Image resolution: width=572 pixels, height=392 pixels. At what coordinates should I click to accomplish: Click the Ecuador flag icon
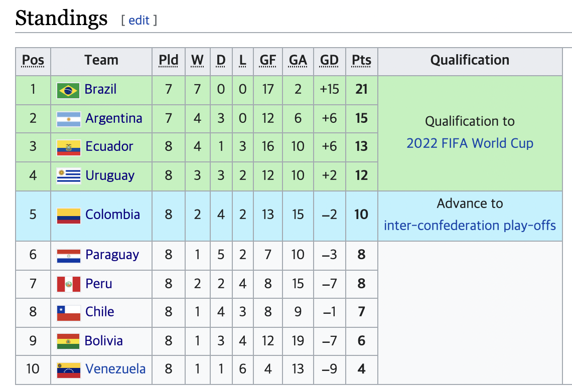[69, 147]
